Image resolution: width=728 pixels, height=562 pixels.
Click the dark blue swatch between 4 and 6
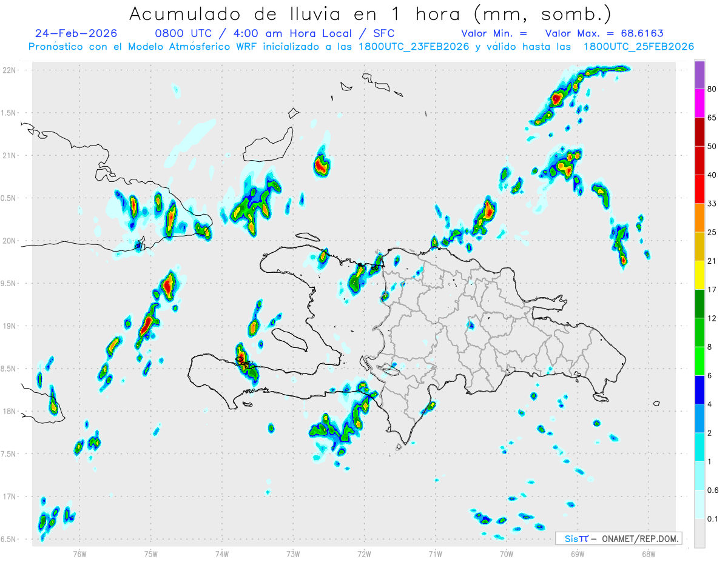(x=699, y=389)
